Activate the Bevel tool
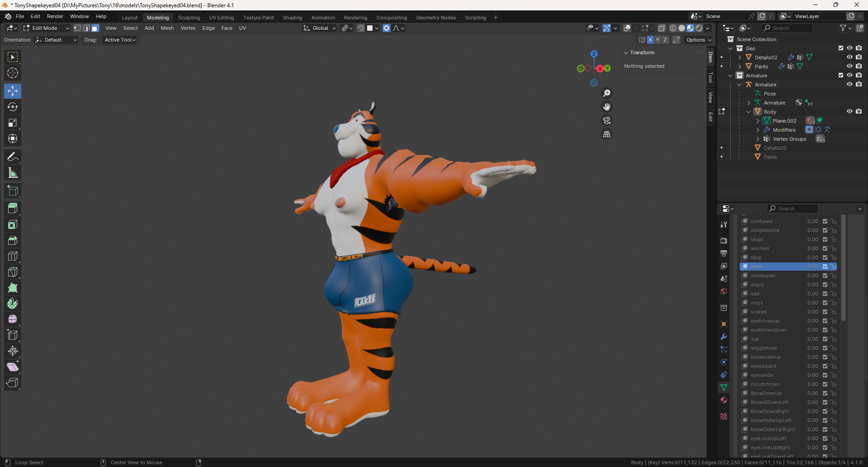The image size is (868, 467). coord(13,240)
